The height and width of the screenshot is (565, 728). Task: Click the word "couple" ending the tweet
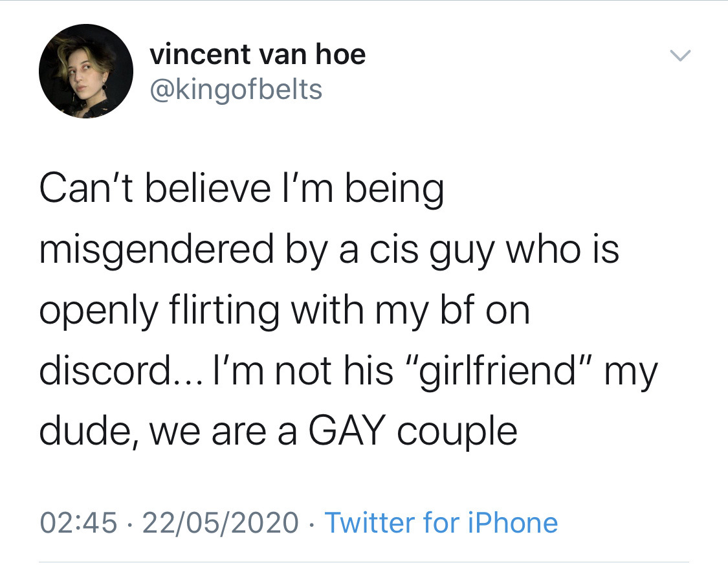tap(457, 432)
